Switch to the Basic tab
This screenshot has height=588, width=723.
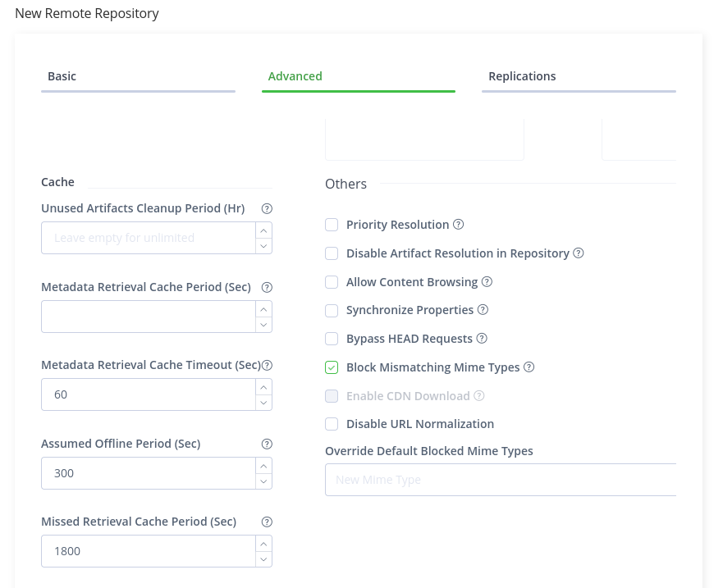[x=62, y=76]
